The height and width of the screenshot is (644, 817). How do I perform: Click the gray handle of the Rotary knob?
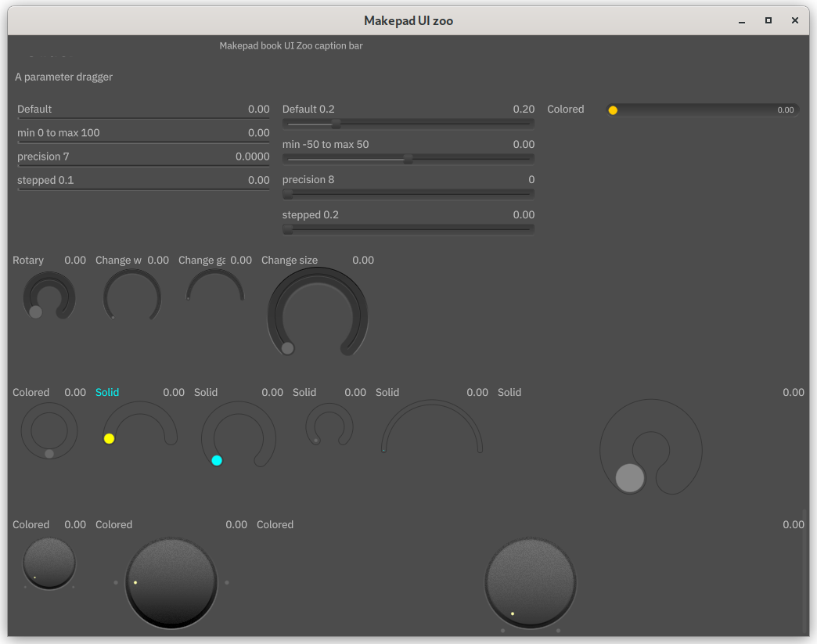pos(35,312)
